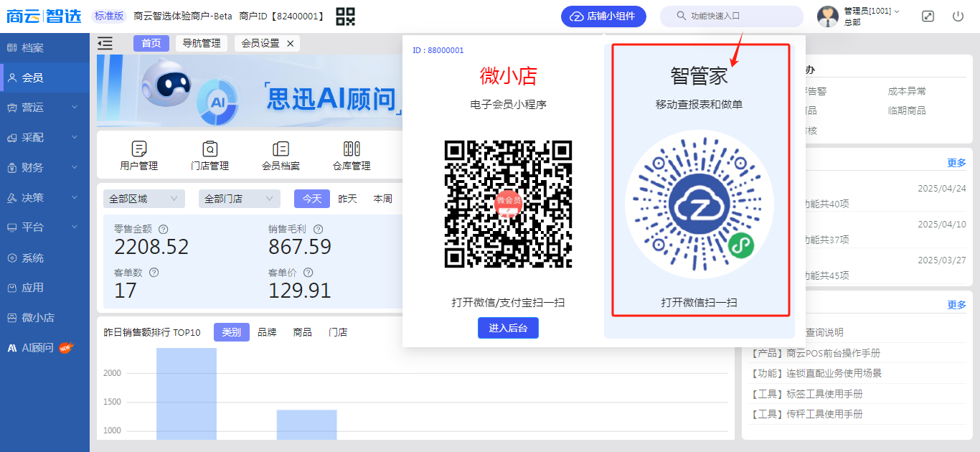Click the 店铺小组件 button
Image resolution: width=980 pixels, height=452 pixels.
(603, 17)
